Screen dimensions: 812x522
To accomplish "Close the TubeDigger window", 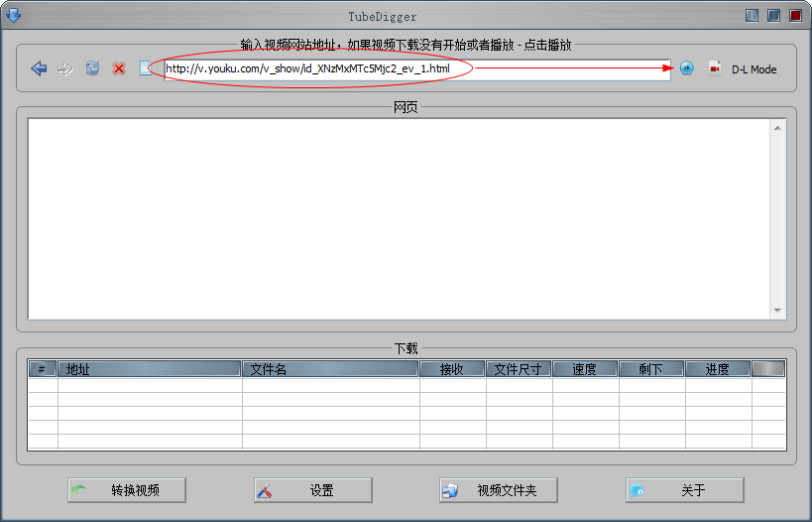I will 795,16.
